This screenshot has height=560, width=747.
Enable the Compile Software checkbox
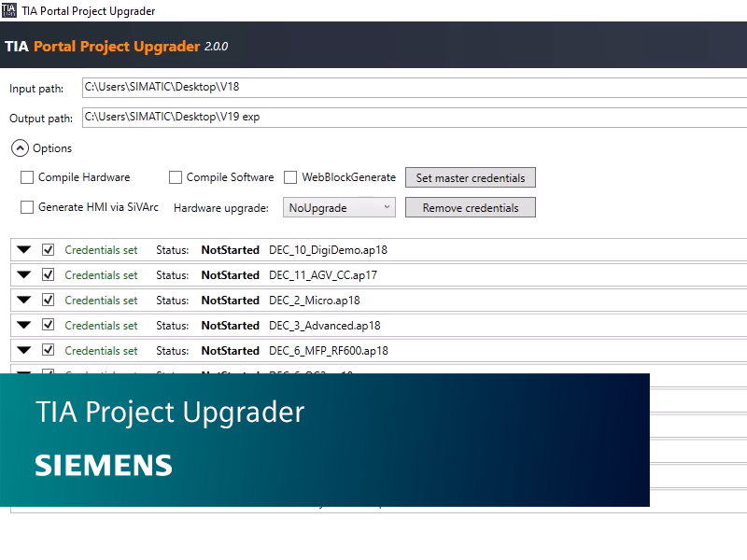175,177
